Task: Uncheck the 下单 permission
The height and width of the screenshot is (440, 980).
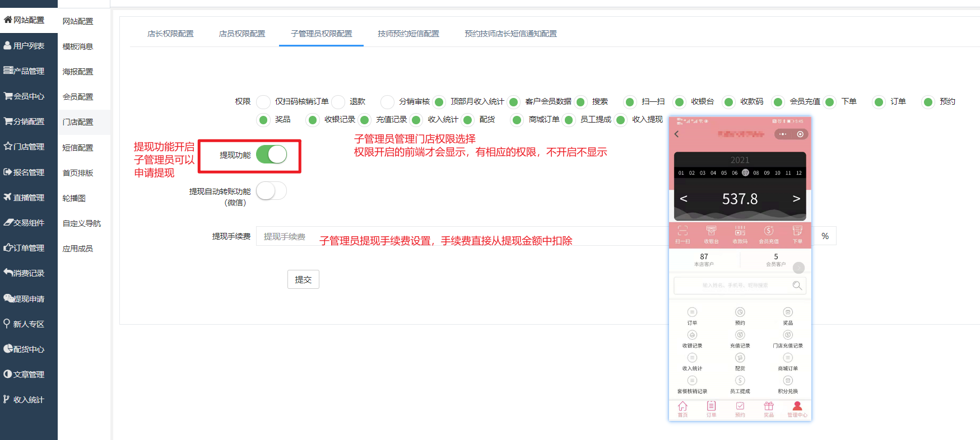Action: pos(829,102)
